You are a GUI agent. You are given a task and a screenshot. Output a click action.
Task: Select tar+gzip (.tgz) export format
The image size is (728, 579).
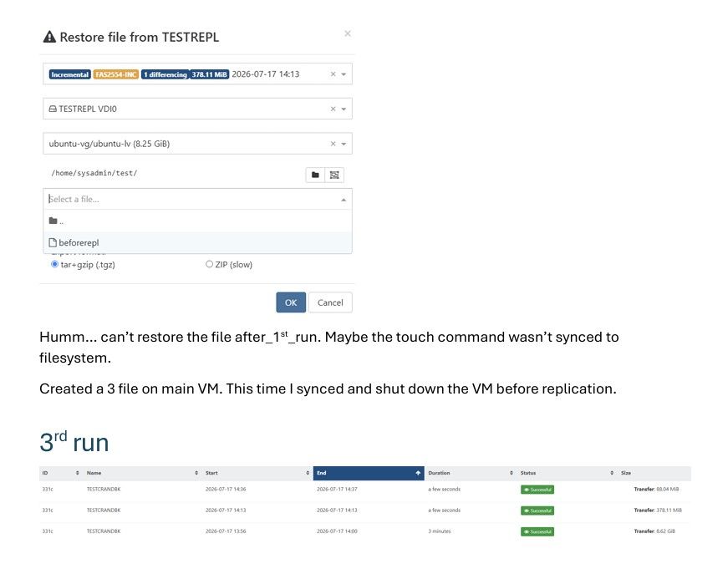[55, 264]
